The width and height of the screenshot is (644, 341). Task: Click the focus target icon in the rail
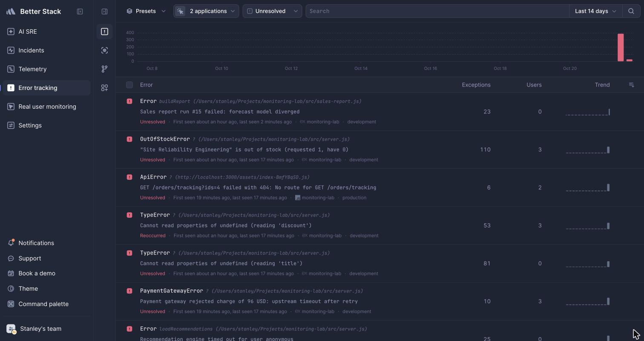(104, 50)
